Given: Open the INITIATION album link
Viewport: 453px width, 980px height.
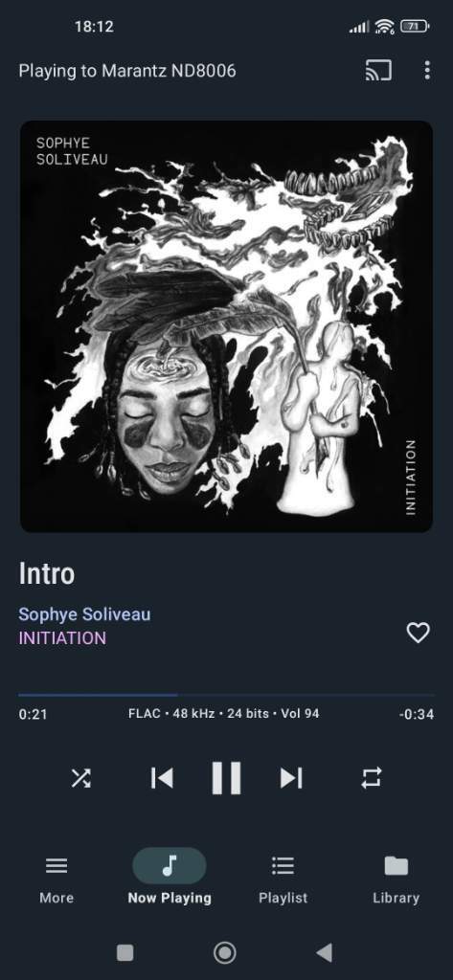Looking at the screenshot, I should (x=62, y=638).
